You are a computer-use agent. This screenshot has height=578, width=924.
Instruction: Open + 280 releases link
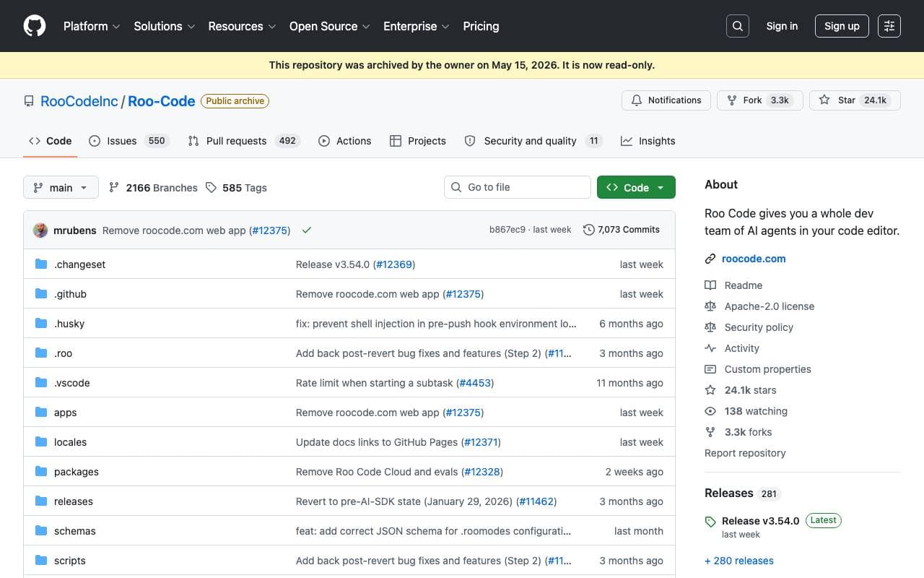[x=739, y=561]
